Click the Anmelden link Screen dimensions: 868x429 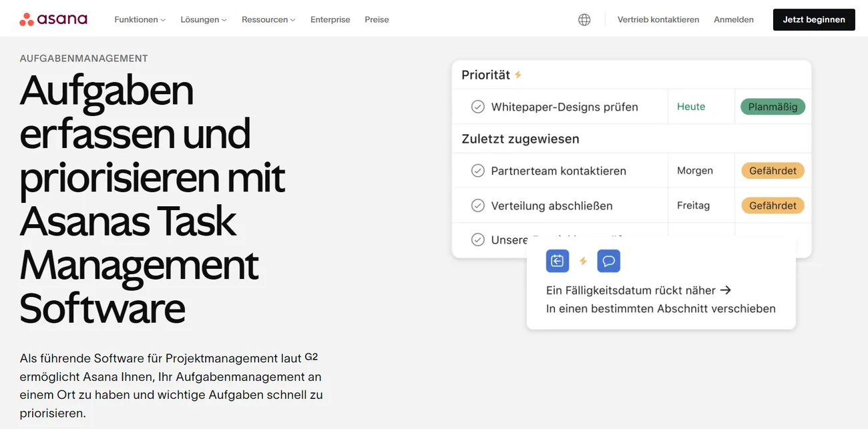pos(734,20)
